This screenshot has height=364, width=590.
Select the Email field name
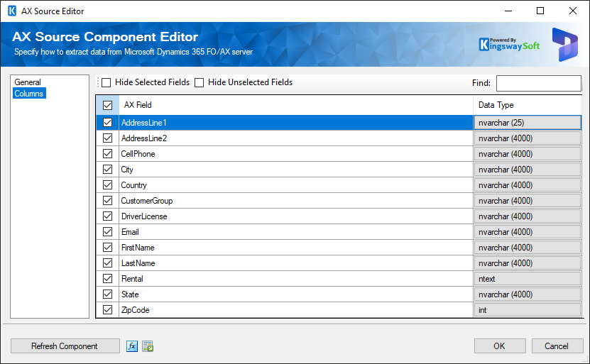point(130,232)
